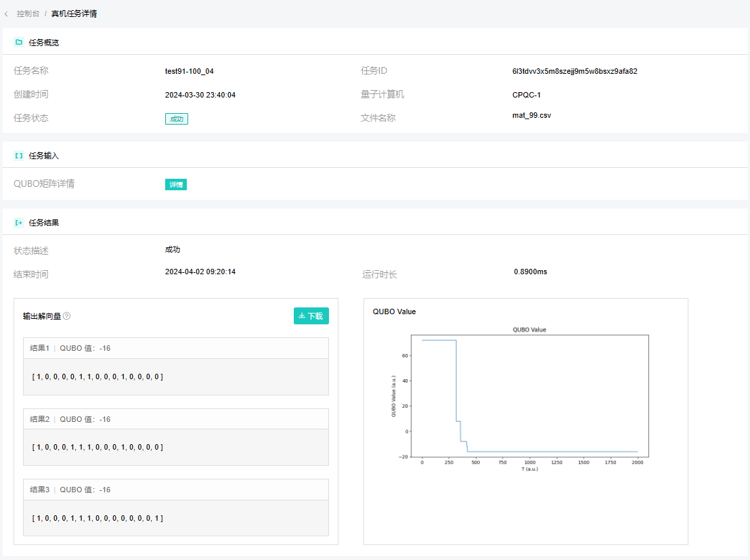Screen dimensions: 750x560
Task: Select the 结果3 header row
Action: 176,490
